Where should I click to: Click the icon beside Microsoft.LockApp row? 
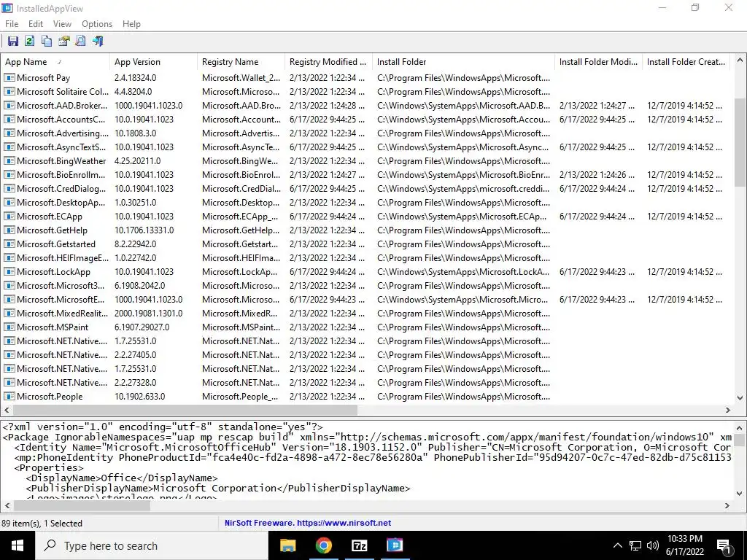click(9, 272)
